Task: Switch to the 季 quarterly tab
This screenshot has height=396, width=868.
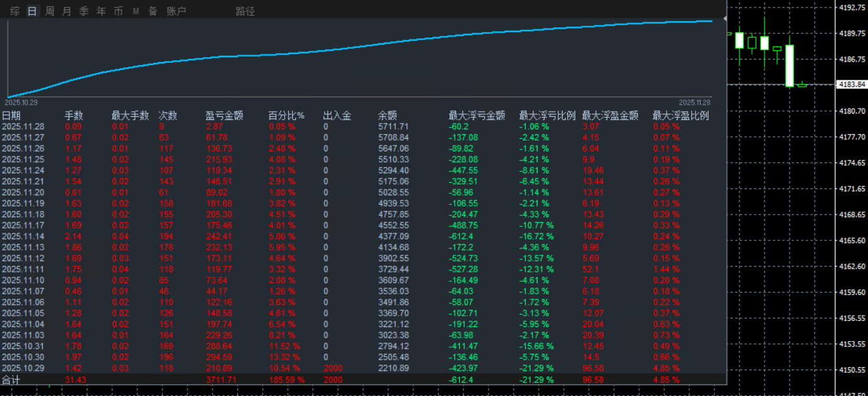Action: [x=84, y=11]
